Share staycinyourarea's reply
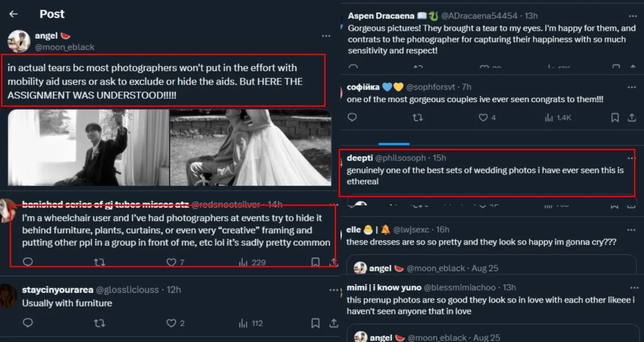The width and height of the screenshot is (644, 342). [334, 323]
